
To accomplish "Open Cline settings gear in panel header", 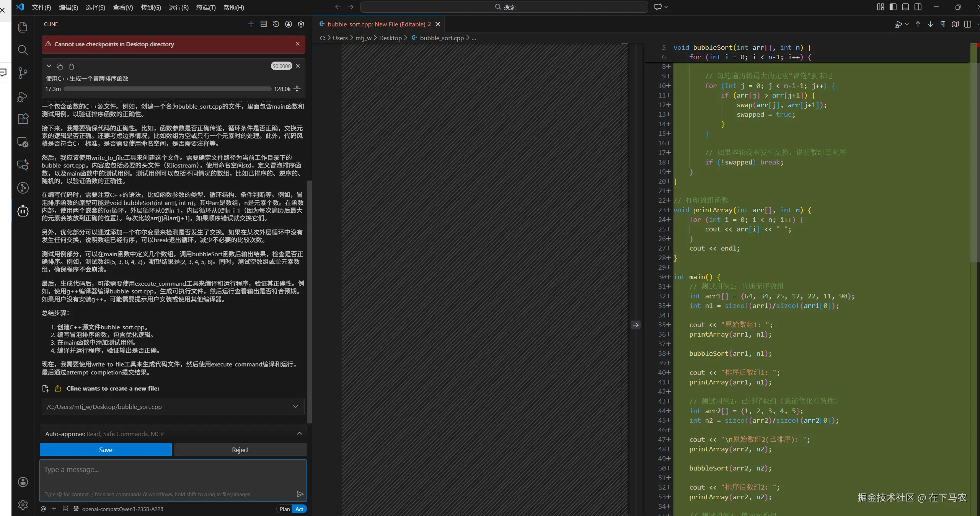I will [x=301, y=24].
